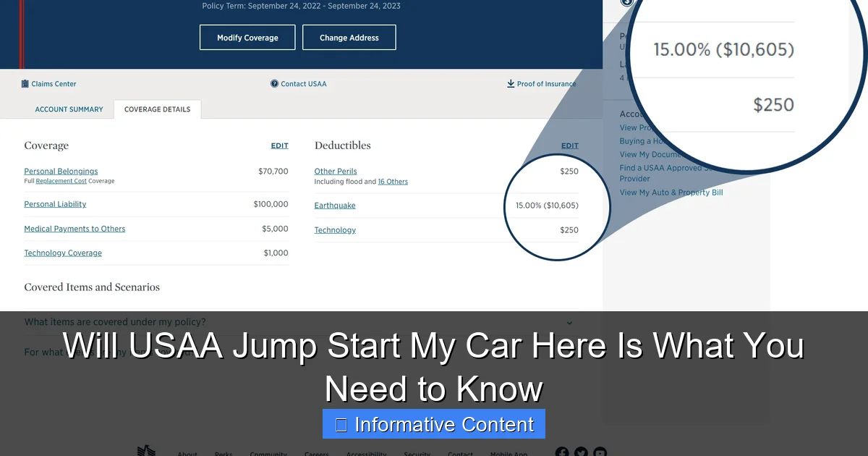Open the Personal Belongings coverage link

60,172
